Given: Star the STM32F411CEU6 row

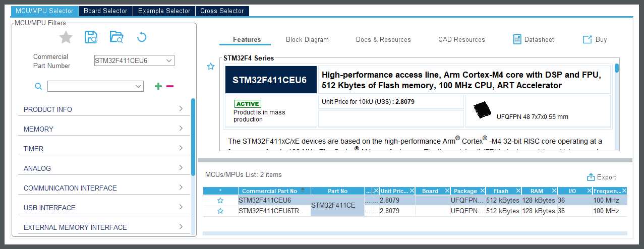Looking at the screenshot, I should tap(220, 200).
